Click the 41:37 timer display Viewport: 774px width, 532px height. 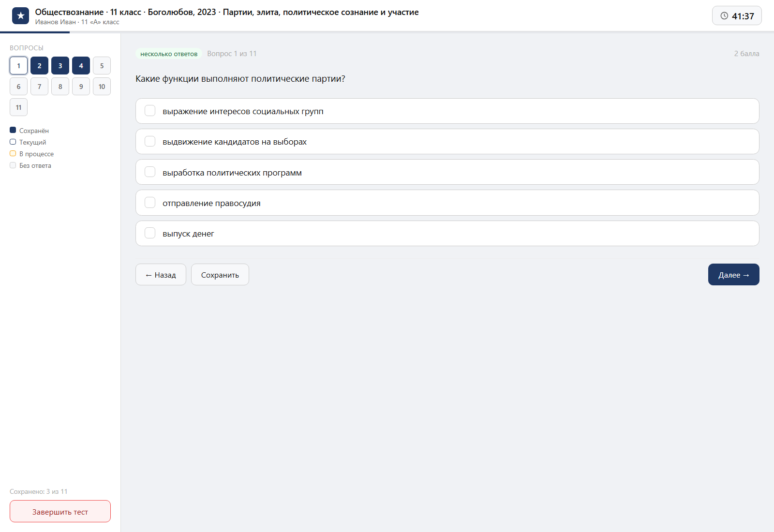pyautogui.click(x=737, y=16)
